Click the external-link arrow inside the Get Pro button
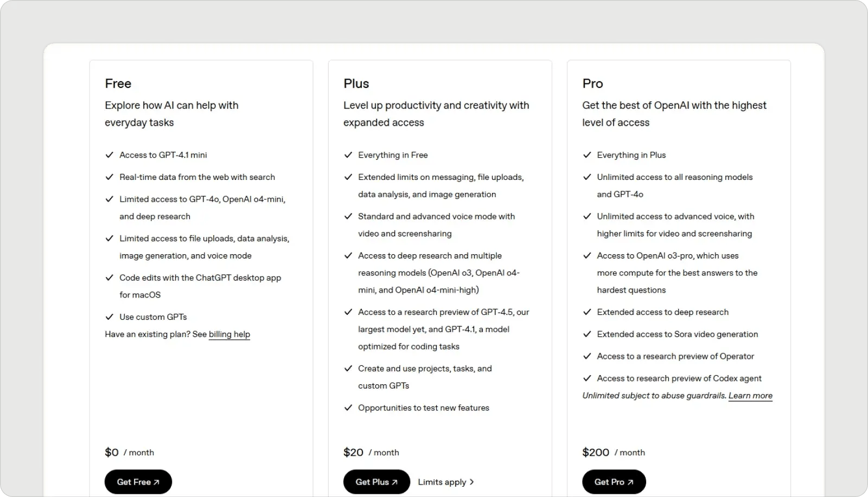The height and width of the screenshot is (497, 868). [x=630, y=481]
